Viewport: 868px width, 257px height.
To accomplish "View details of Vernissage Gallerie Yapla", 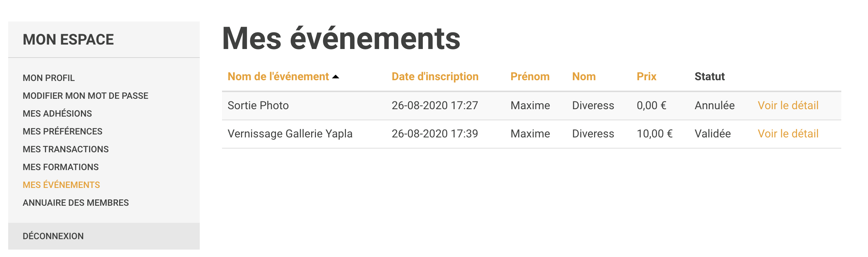I will (788, 134).
